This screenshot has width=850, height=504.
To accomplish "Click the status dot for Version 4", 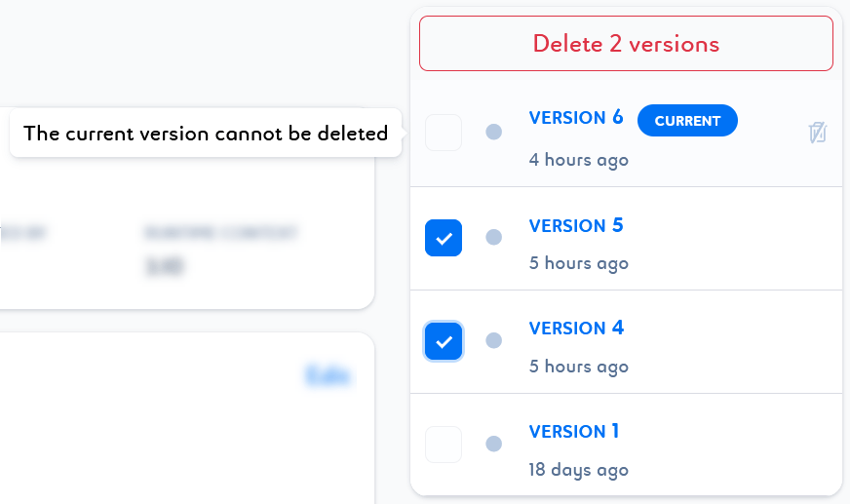I will click(494, 340).
